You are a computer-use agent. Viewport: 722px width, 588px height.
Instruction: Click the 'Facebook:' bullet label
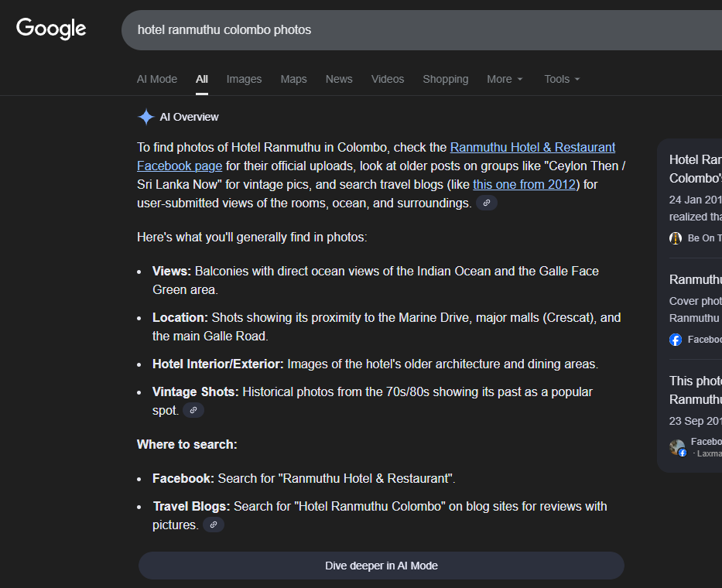click(183, 478)
